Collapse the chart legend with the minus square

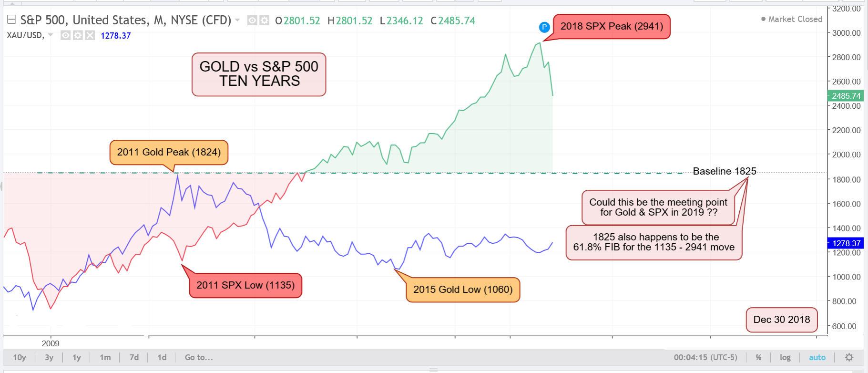[11, 20]
